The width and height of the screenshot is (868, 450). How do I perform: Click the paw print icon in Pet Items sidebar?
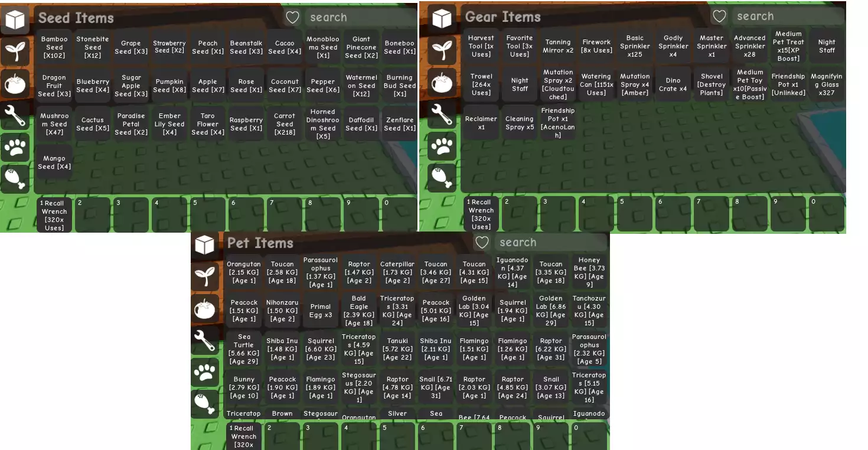(x=205, y=373)
